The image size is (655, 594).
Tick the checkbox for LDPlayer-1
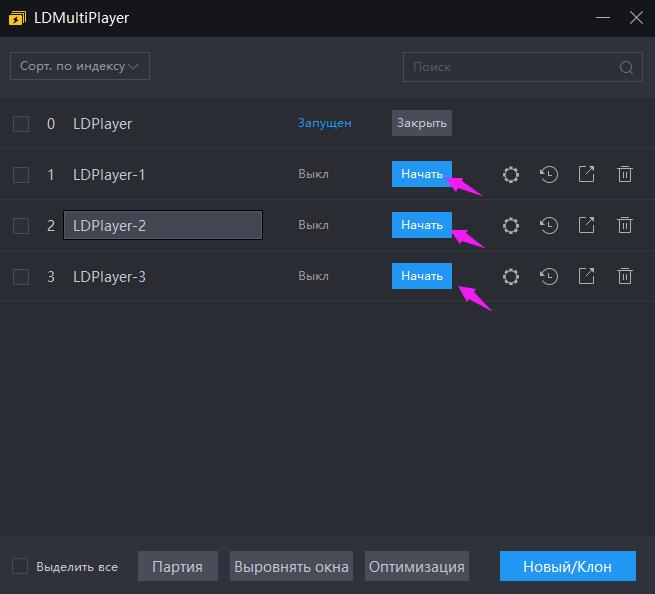coord(21,175)
